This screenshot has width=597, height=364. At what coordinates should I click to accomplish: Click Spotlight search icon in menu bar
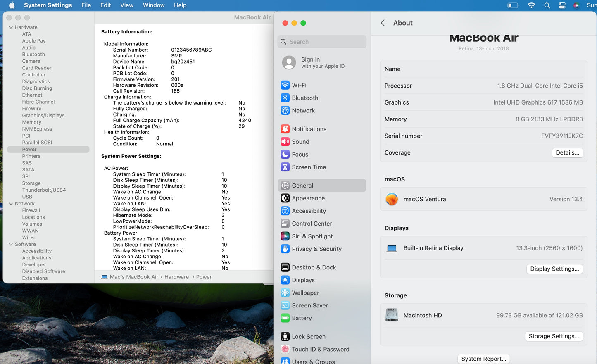pyautogui.click(x=547, y=5)
